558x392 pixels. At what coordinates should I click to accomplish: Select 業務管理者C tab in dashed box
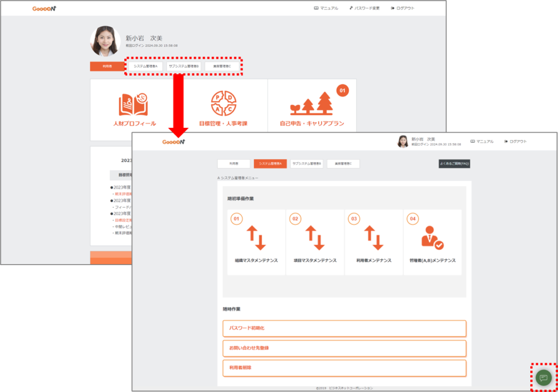[222, 66]
